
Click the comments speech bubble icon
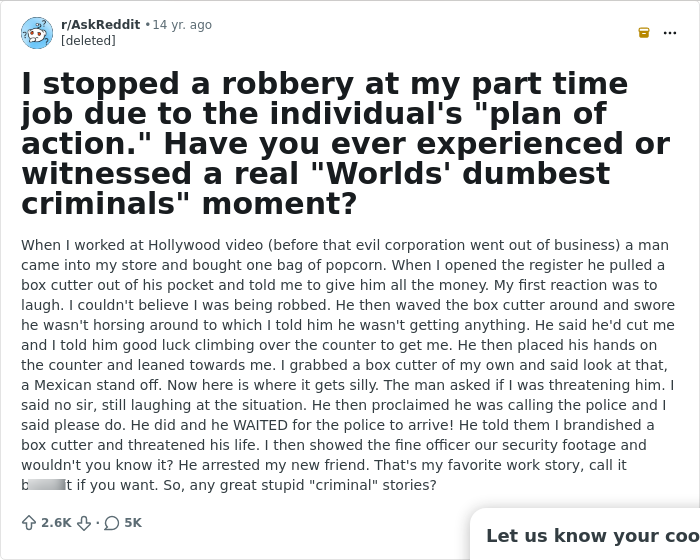coord(112,523)
